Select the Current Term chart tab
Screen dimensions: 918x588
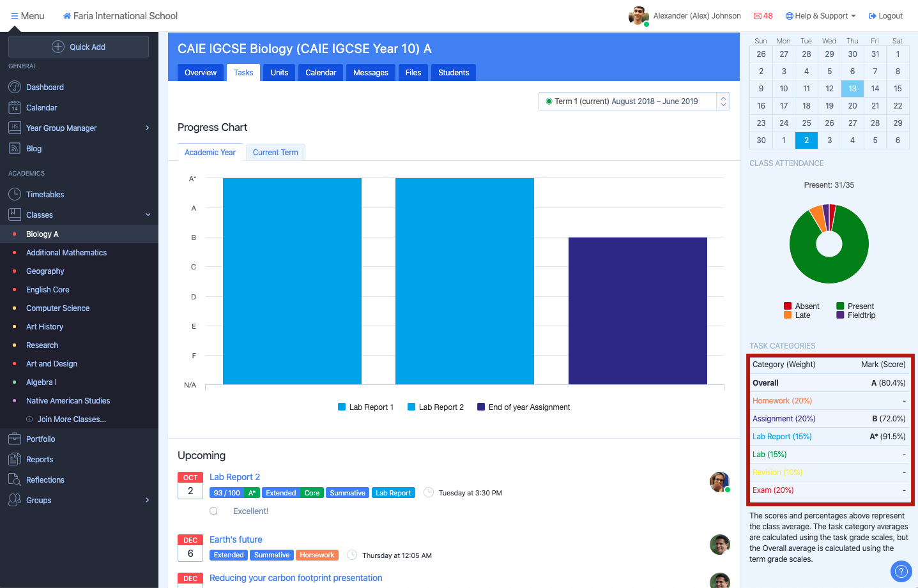275,153
